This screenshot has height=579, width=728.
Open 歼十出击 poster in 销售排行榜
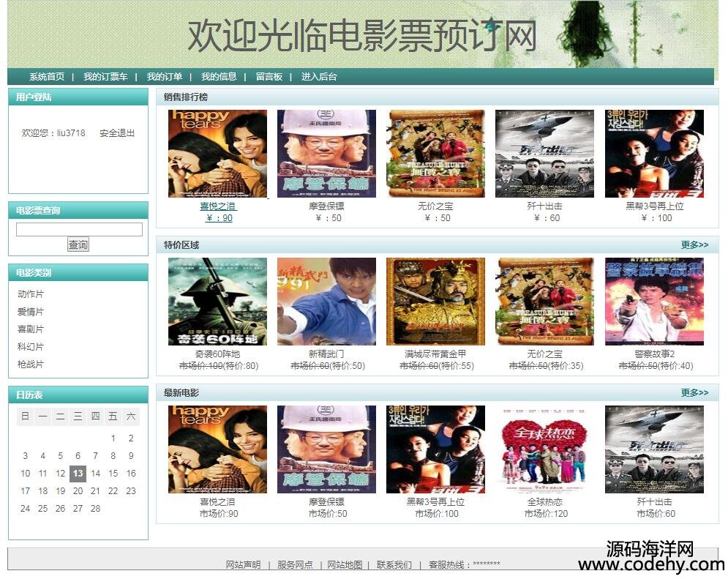coord(544,154)
